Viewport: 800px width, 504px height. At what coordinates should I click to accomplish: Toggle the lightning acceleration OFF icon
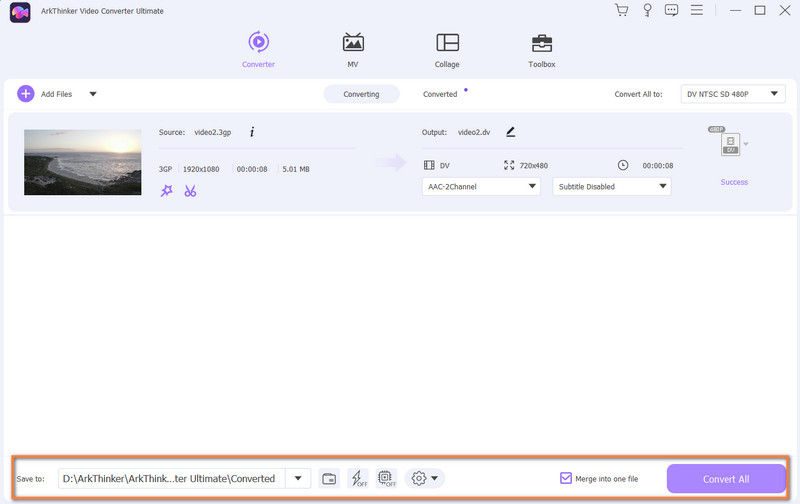pyautogui.click(x=358, y=478)
